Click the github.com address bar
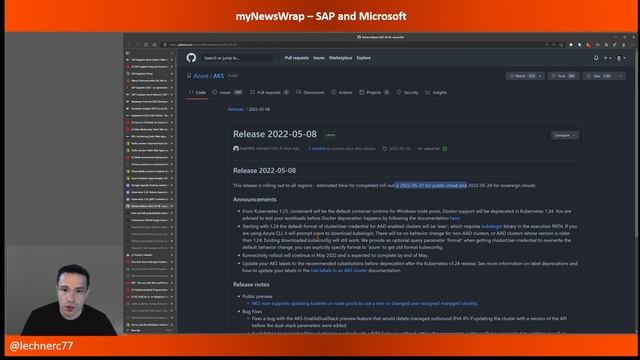This screenshot has height=360, width=640. point(351,44)
